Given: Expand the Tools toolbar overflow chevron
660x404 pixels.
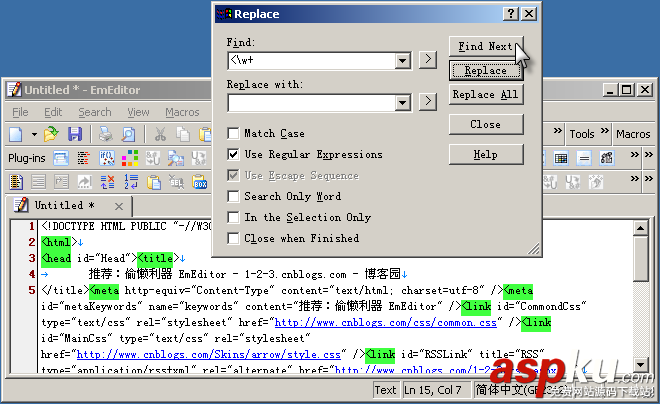Looking at the screenshot, I should click(604, 130).
